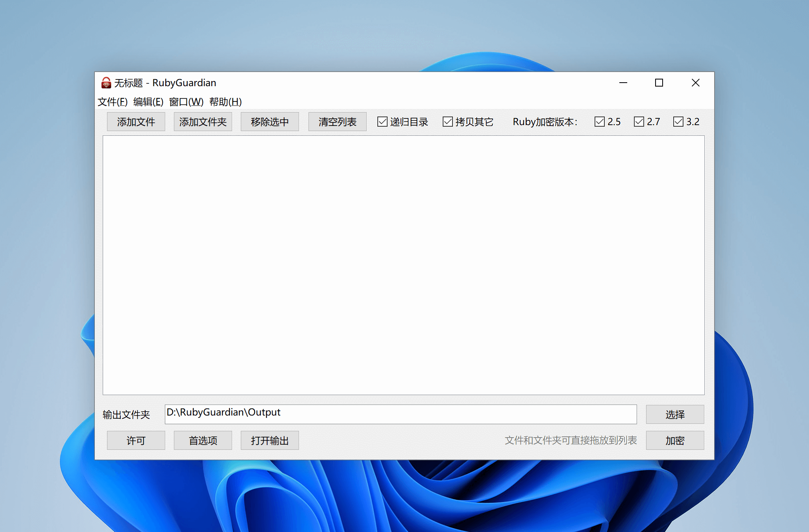
Task: Clear the list with 清空列表
Action: tap(338, 122)
